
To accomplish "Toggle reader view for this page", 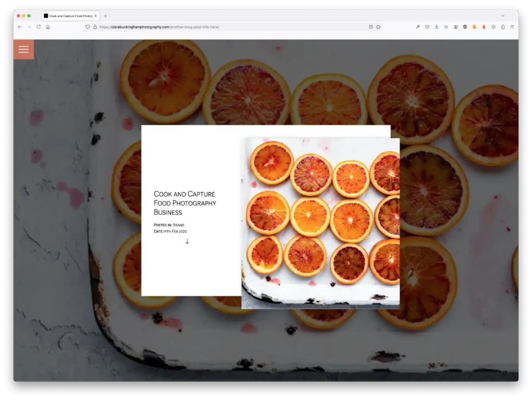I will 371,27.
